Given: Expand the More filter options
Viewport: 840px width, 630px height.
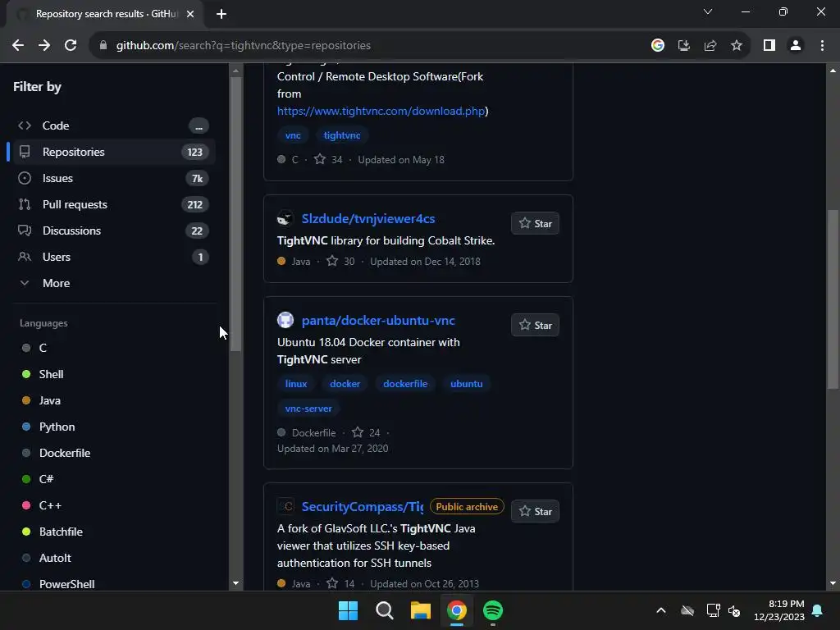Looking at the screenshot, I should pos(112,283).
